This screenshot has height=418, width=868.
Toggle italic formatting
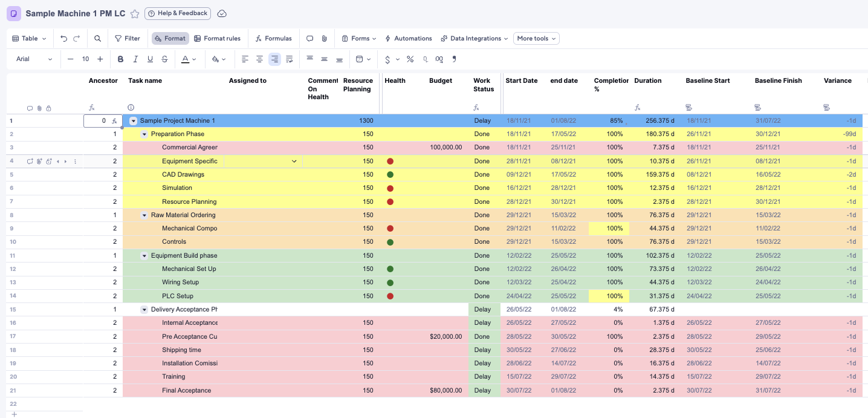tap(135, 59)
